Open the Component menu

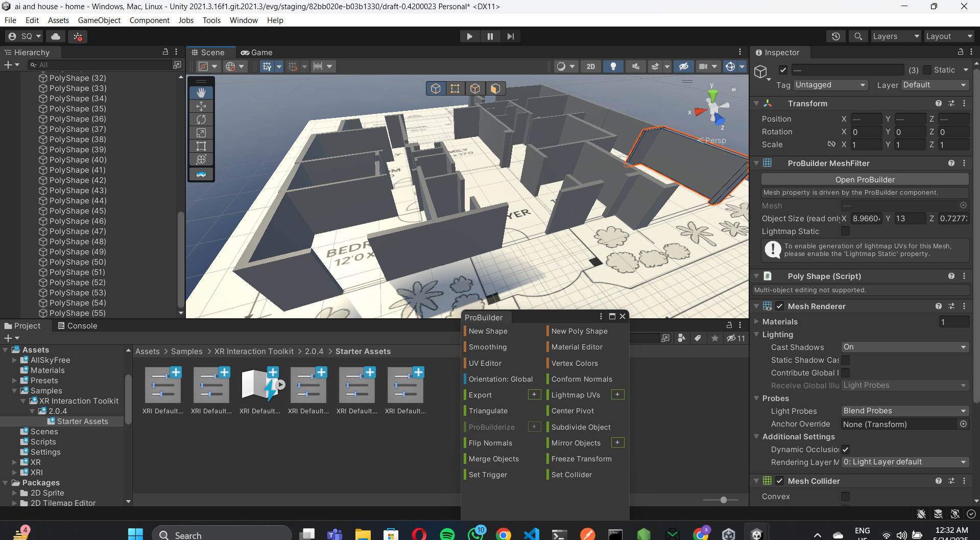149,20
